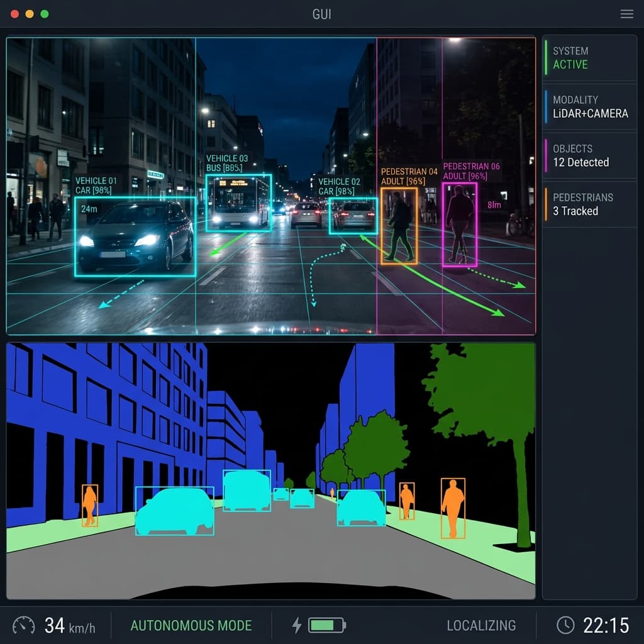Screen dimensions: 644x644
Task: Click the VEHICLE 01 CAR label
Action: [96, 186]
